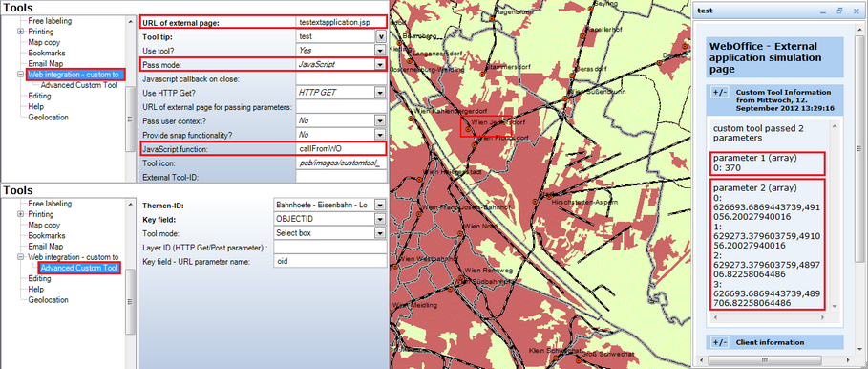
Task: Expand Printing node in lower Tools tree
Action: coord(20,214)
